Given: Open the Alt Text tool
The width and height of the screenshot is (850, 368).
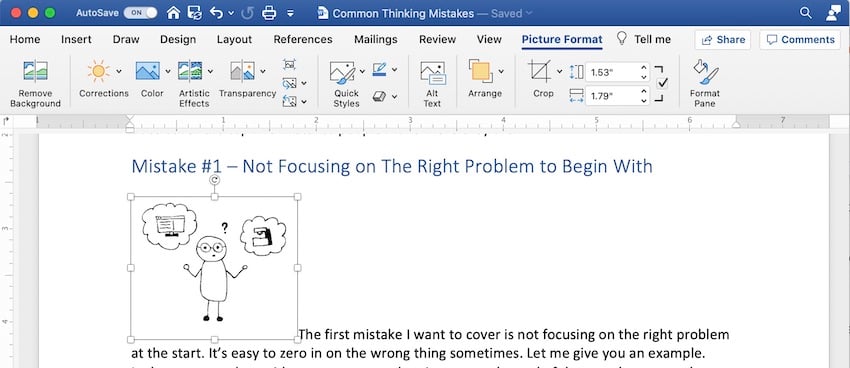Looking at the screenshot, I should [x=433, y=83].
